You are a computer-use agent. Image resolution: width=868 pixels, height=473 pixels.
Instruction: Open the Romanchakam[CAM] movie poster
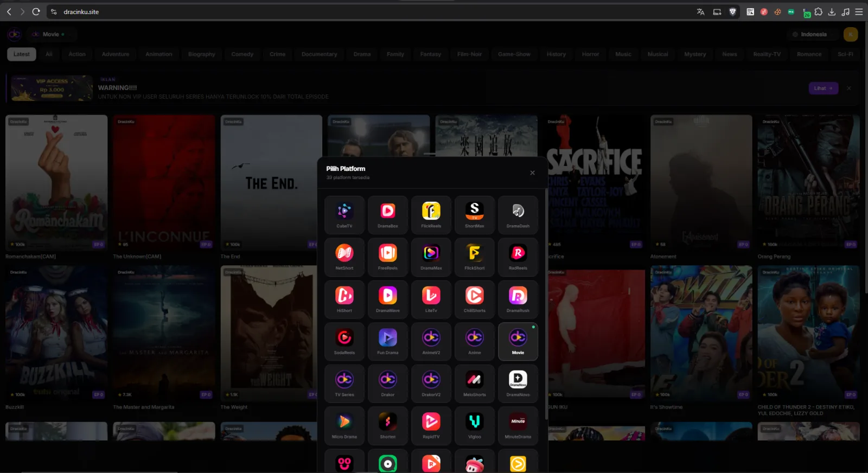[56, 182]
